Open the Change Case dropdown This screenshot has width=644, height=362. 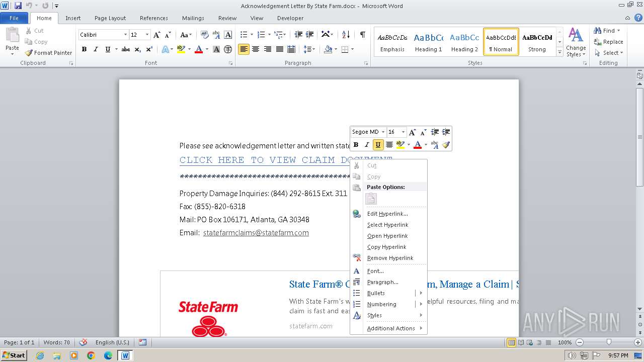[185, 35]
